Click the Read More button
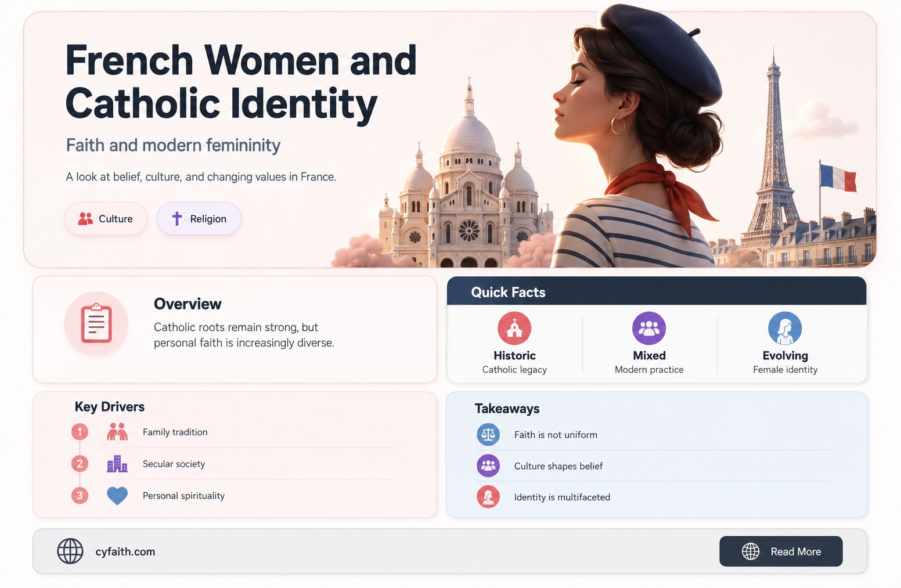901x588 pixels. coord(781,551)
